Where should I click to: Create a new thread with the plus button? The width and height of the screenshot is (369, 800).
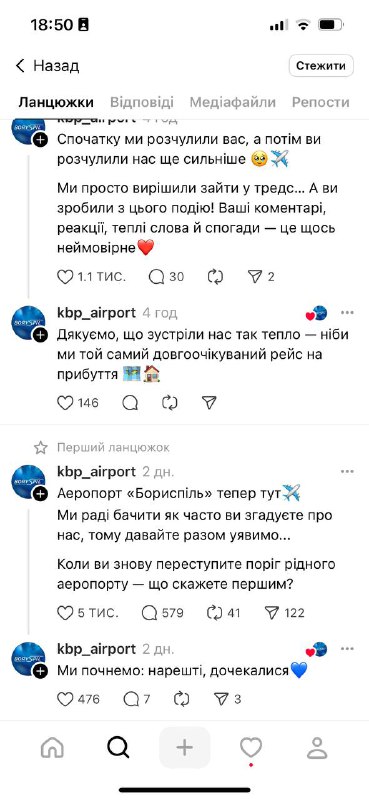[184, 748]
